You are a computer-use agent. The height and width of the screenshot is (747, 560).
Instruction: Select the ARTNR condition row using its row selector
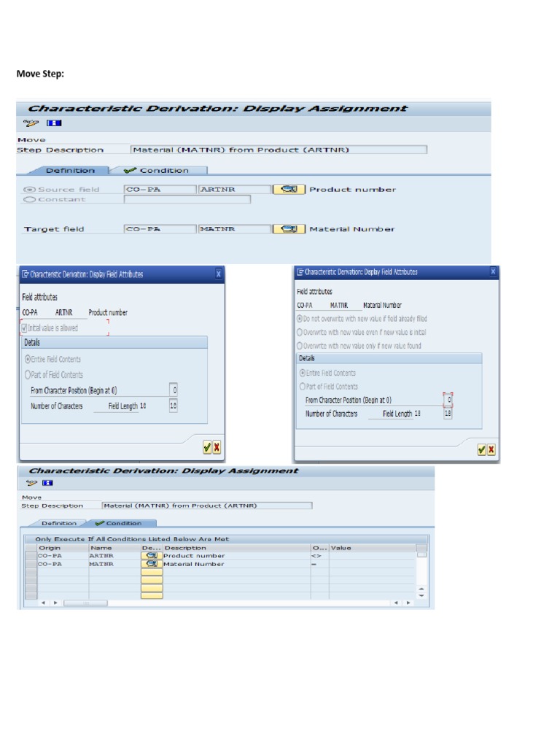(31, 555)
